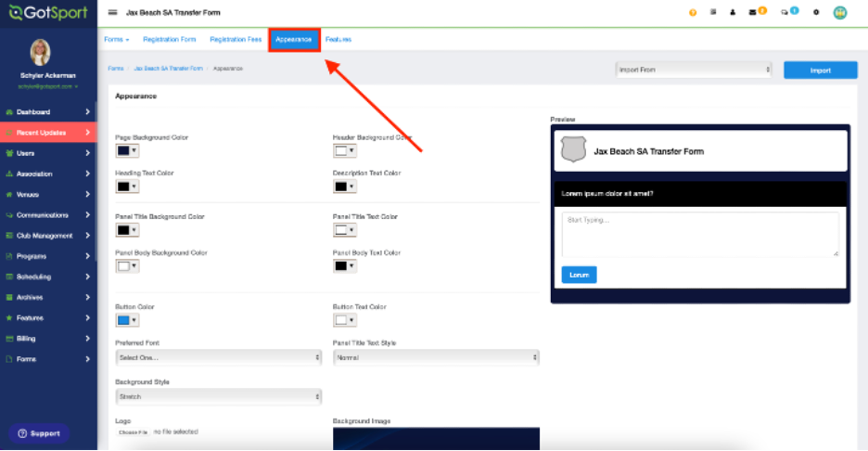Screen dimensions: 868x451
Task: Switch to the Features tab
Action: (x=338, y=39)
